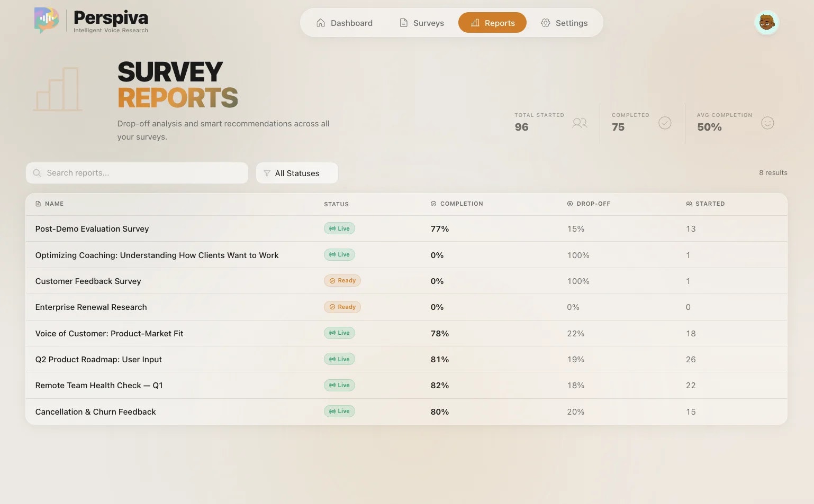Click the people icon in the Started column header
Screen dimensions: 814x504
689,203
